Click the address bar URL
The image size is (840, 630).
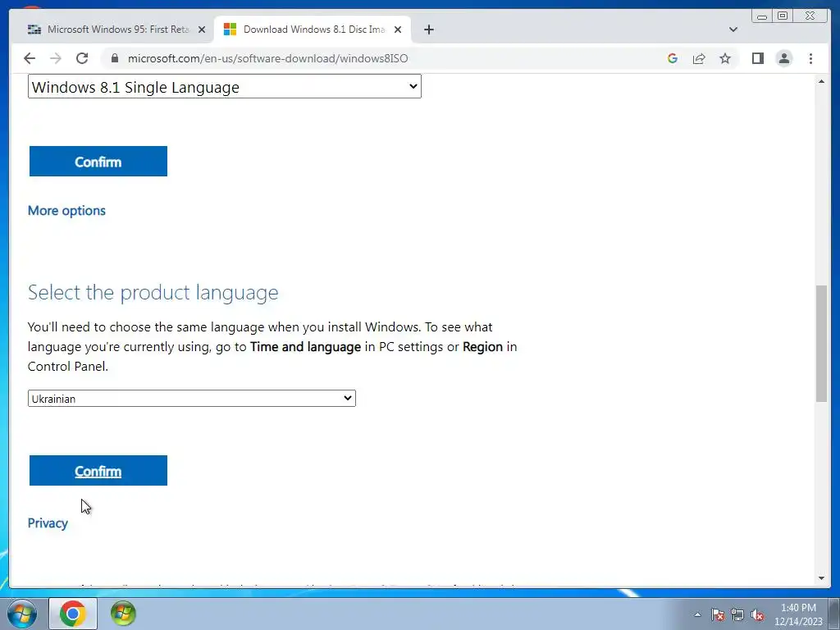coord(268,58)
